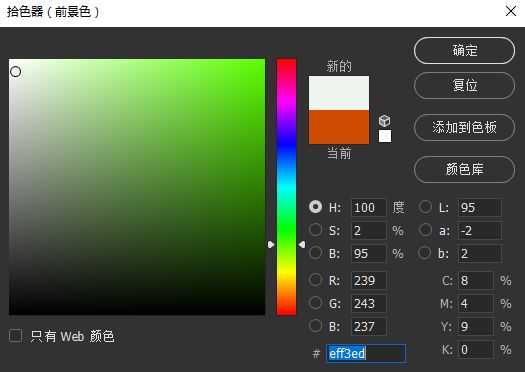This screenshot has height=372, width=525.
Task: Click the L field showing 95
Action: point(479,208)
